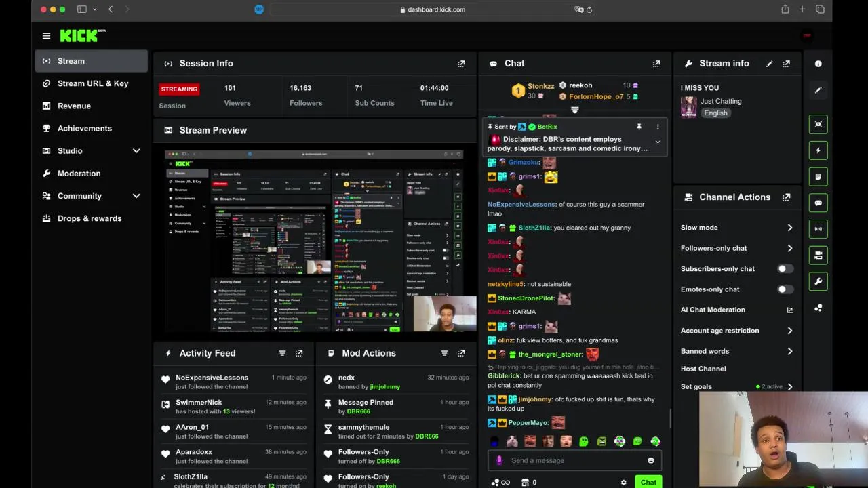Open a new Safari tab
The width and height of the screenshot is (868, 488).
pos(802,9)
